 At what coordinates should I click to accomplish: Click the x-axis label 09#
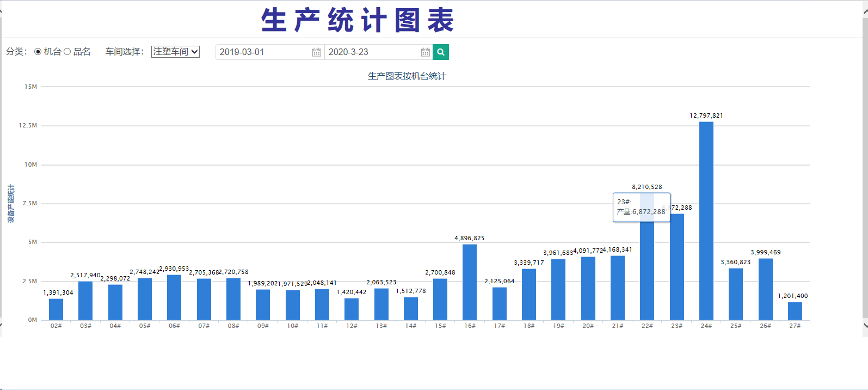point(263,326)
